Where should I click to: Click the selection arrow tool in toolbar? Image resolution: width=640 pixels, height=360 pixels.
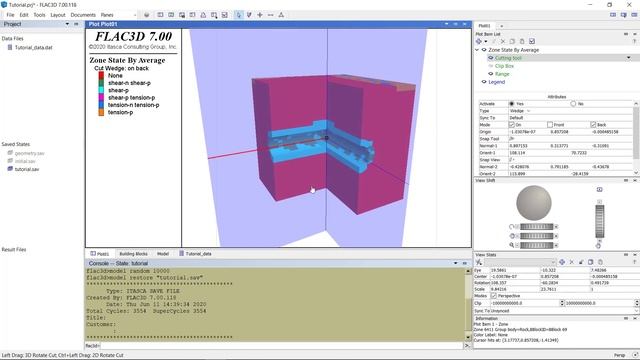(x=239, y=15)
